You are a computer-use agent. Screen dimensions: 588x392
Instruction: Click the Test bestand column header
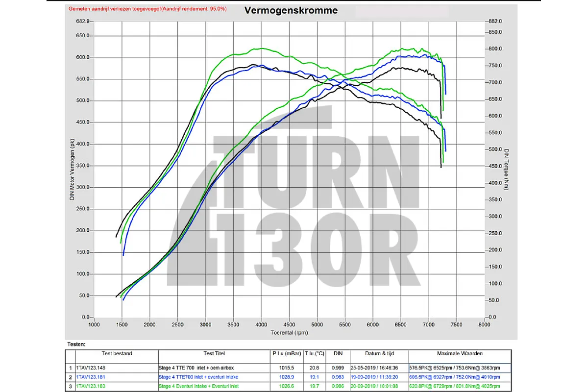pyautogui.click(x=117, y=353)
